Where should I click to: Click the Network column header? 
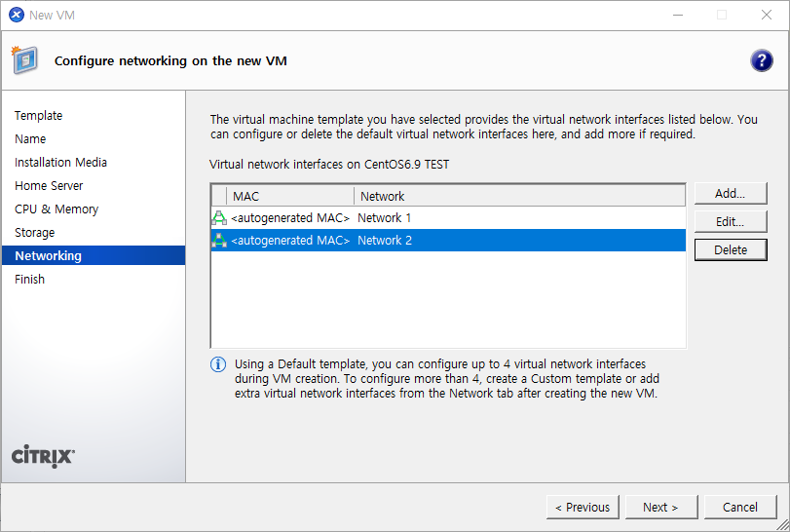point(519,196)
